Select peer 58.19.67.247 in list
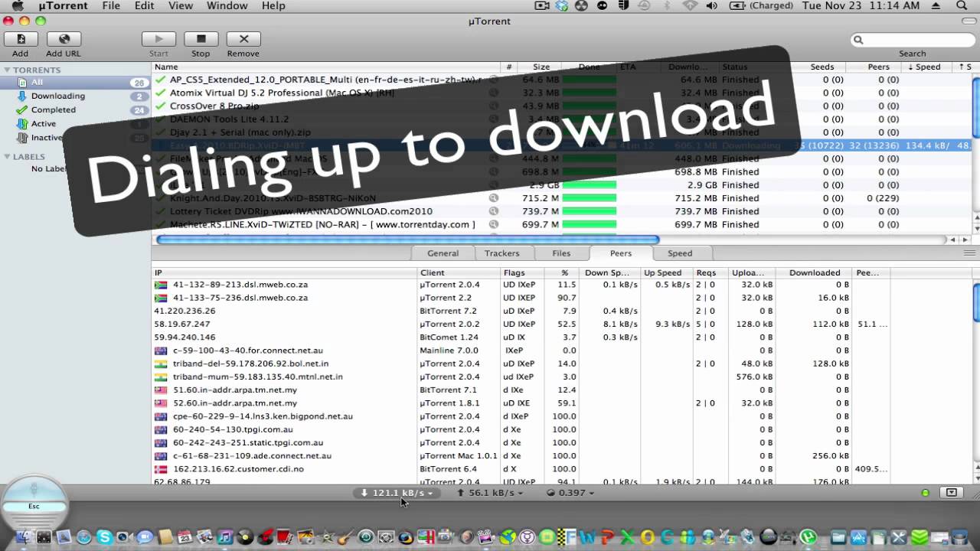Screen dimensions: 980x551 pos(561,324)
